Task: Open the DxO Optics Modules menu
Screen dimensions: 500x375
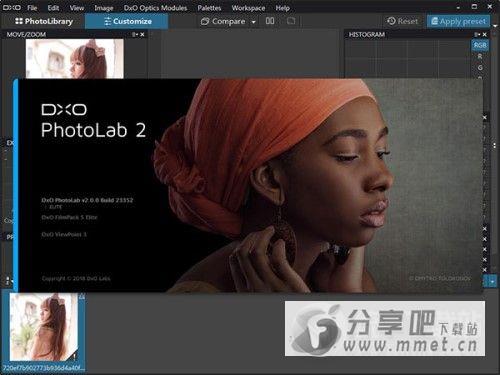Action: [155, 8]
